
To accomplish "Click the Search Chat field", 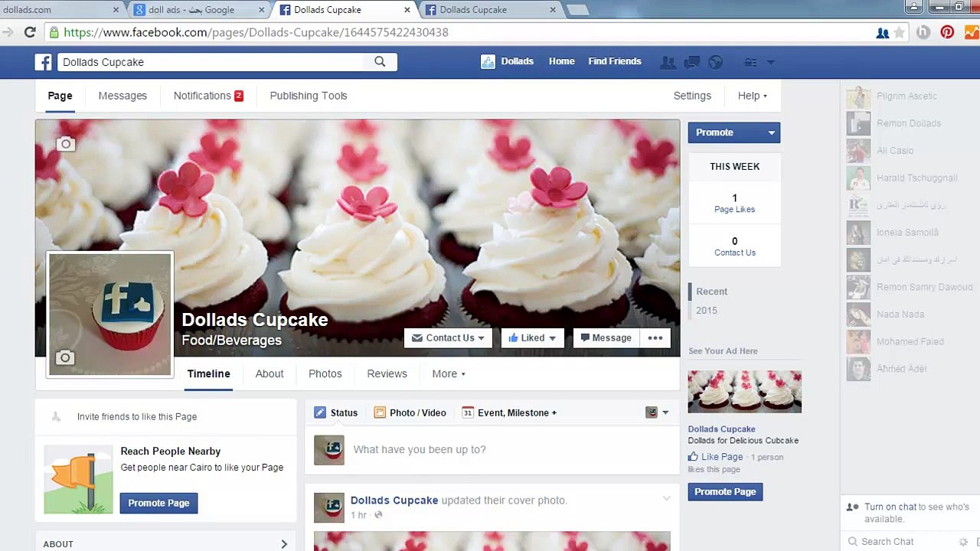I will point(903,542).
